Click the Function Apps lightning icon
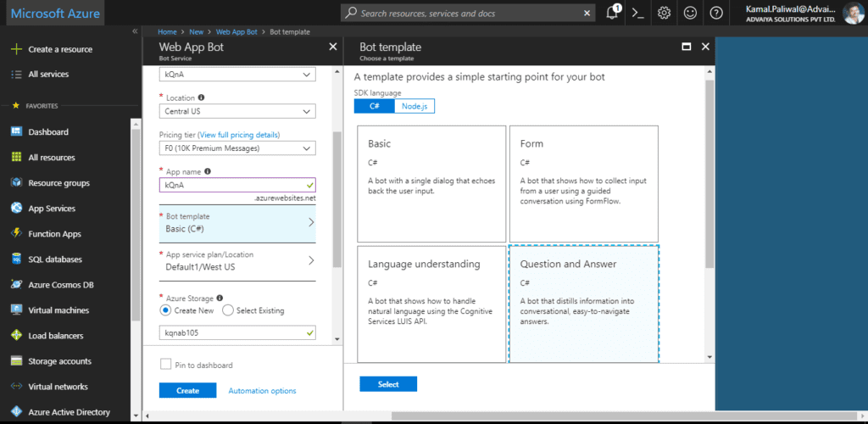The height and width of the screenshot is (424, 868). [17, 233]
